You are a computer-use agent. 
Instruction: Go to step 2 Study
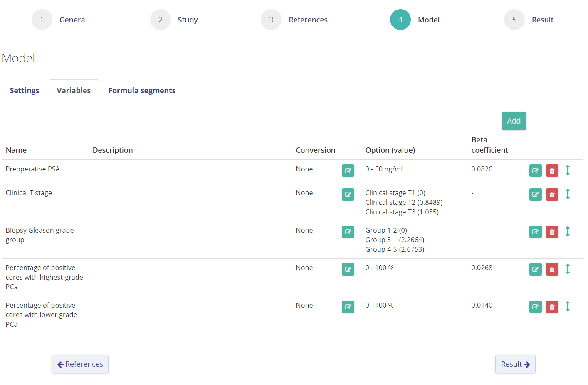point(161,20)
